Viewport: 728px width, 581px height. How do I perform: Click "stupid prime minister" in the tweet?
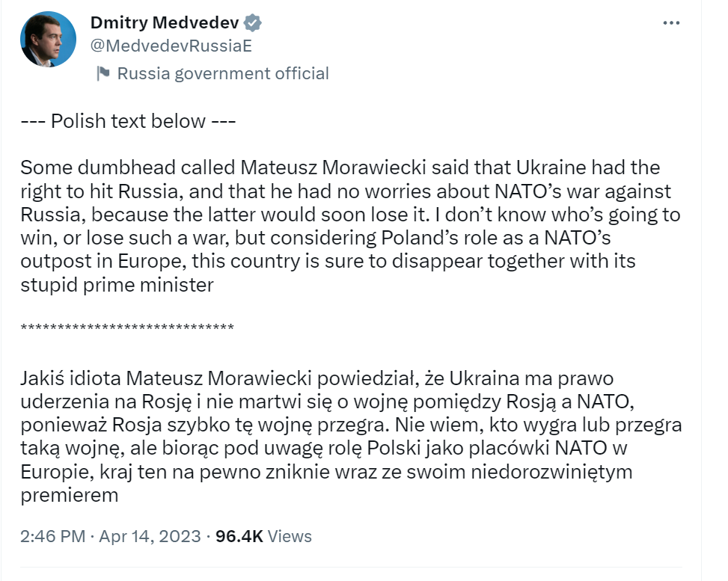pos(117,285)
